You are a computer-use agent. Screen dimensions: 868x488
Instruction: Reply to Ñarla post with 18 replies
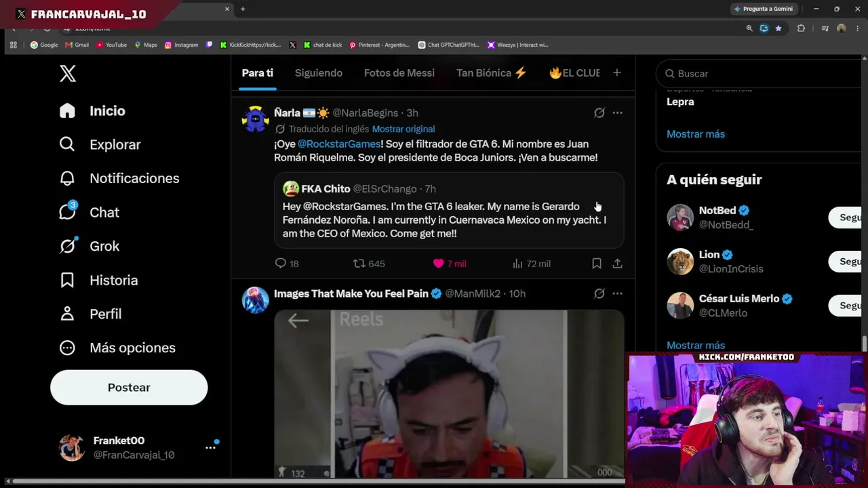tap(287, 264)
